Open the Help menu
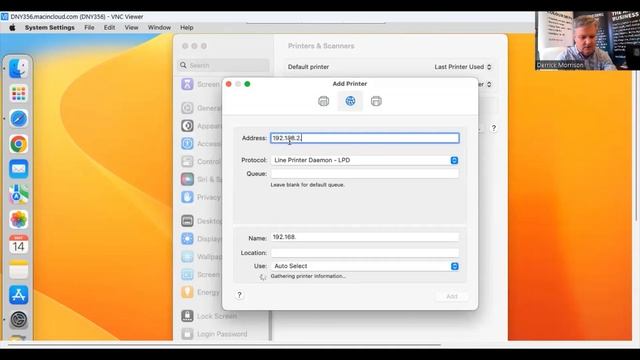The width and height of the screenshot is (640, 360). point(187,28)
